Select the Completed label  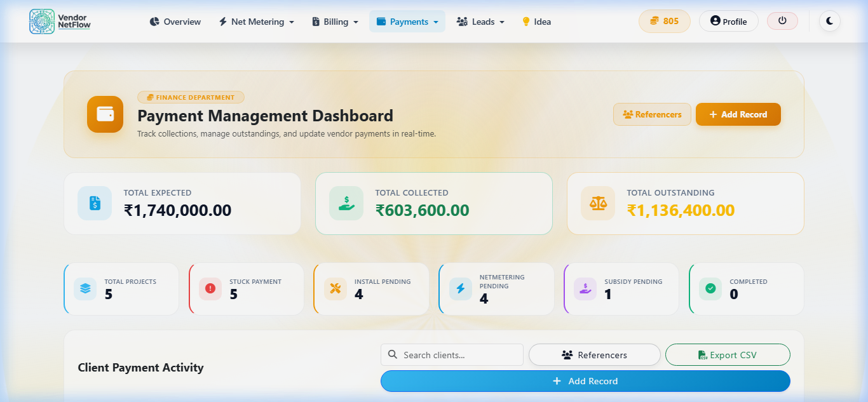point(749,281)
